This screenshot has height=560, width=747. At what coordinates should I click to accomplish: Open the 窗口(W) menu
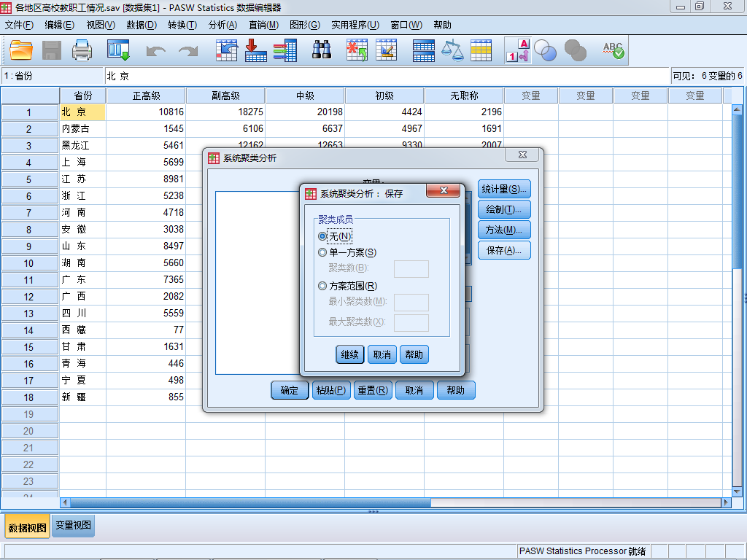406,26
